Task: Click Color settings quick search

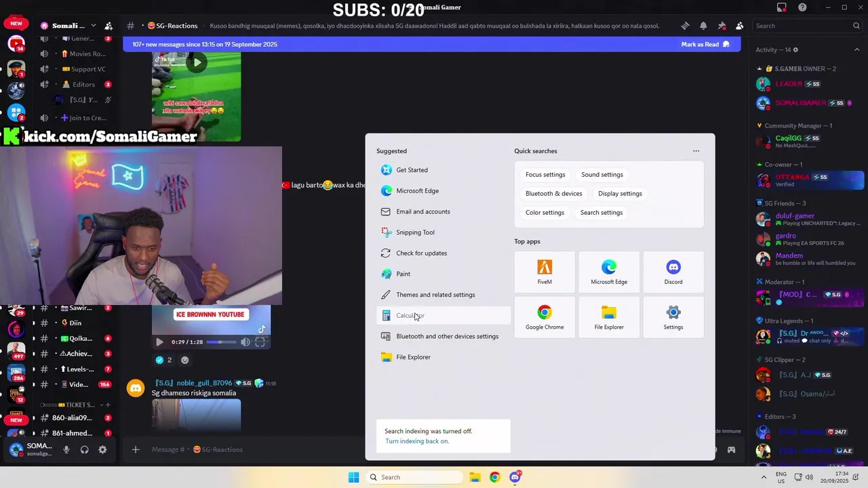Action: (545, 213)
